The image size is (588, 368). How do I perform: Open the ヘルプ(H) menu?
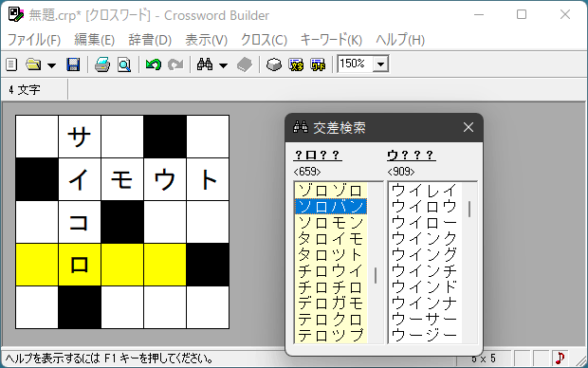click(400, 40)
